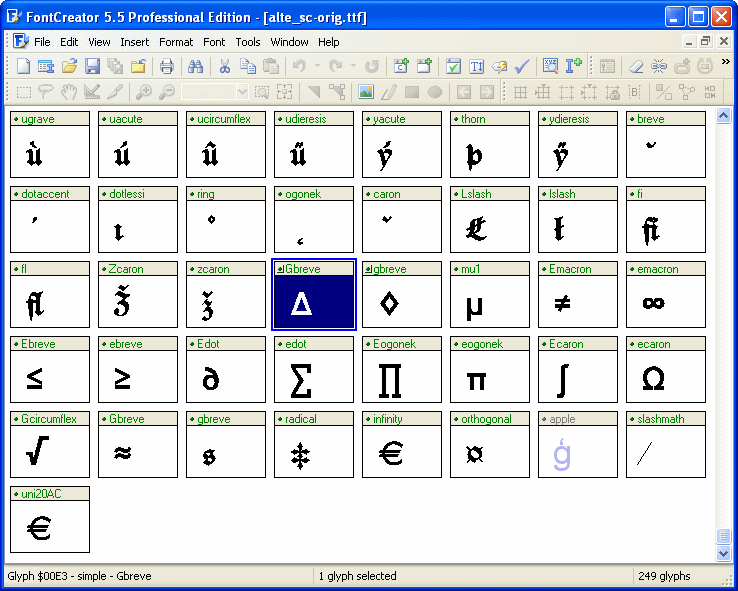
Task: Open the Help menu
Action: click(x=329, y=42)
